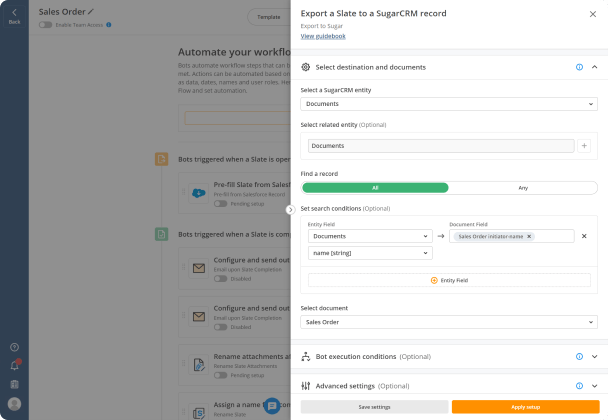Click the Advanced settings sliders icon

[306, 386]
